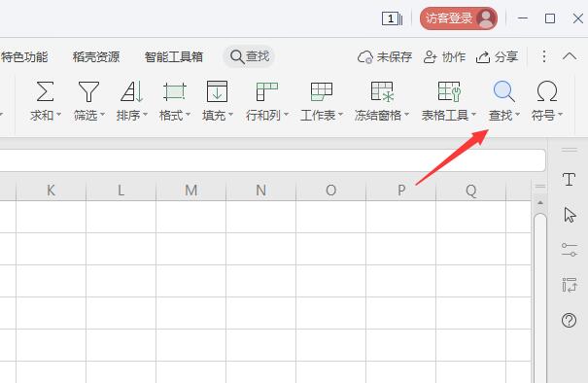Click inside the formula bar field

click(x=272, y=160)
